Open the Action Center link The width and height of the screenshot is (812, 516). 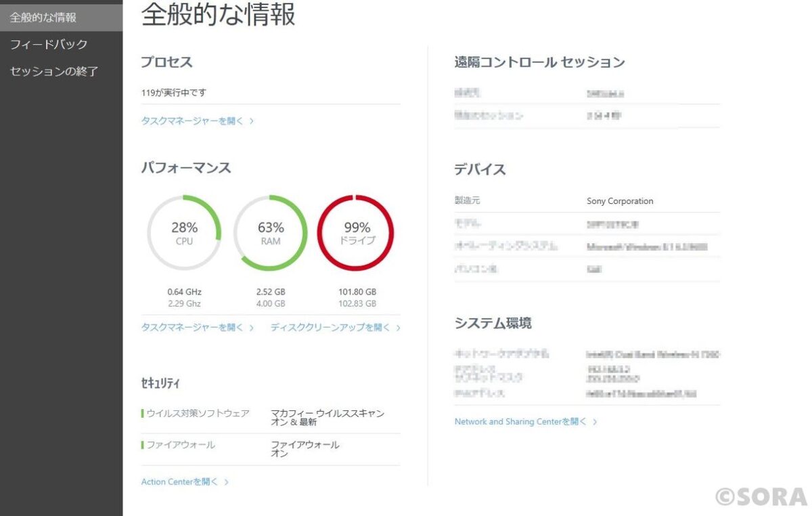pos(179,481)
